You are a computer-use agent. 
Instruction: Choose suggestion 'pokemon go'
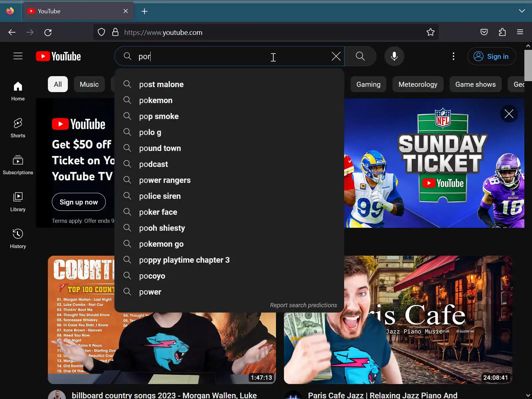point(229,244)
